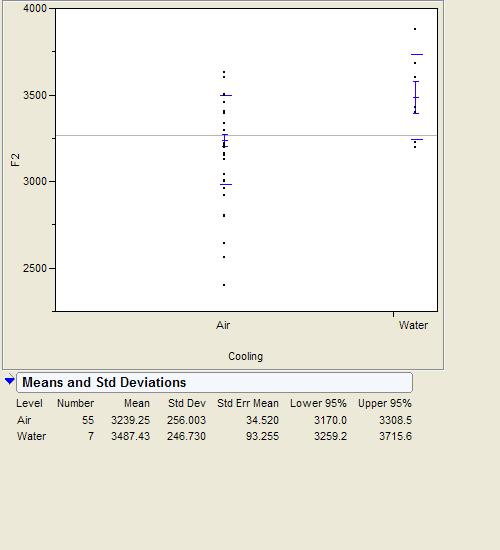This screenshot has height=550, width=500.
Task: Select the Level column header
Action: [29, 403]
